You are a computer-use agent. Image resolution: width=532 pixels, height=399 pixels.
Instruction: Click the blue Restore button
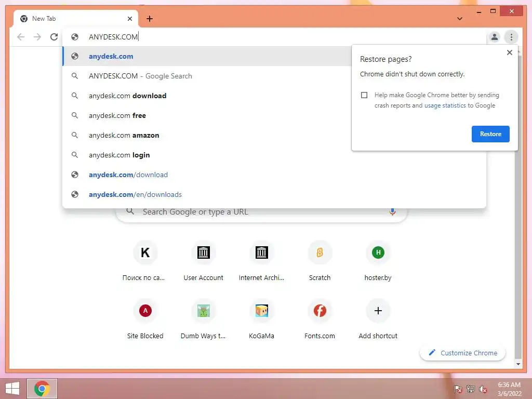[490, 134]
